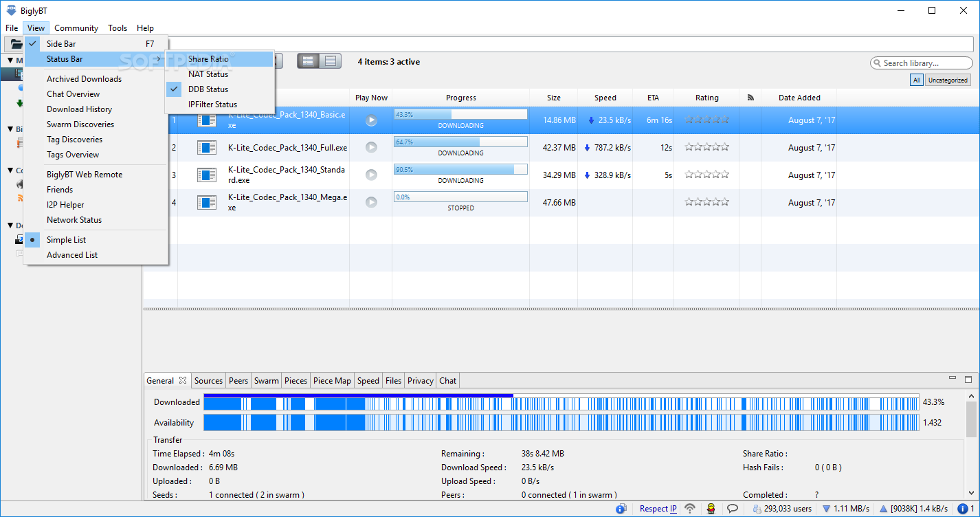Screen dimensions: 980x517
Task: Open the Help menu
Action: click(x=145, y=28)
